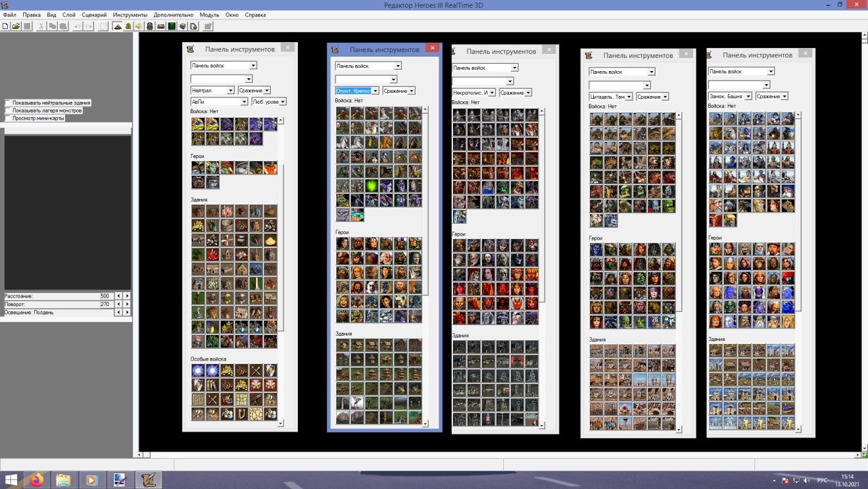Switch Освещение to previous with left arrow

119,313
